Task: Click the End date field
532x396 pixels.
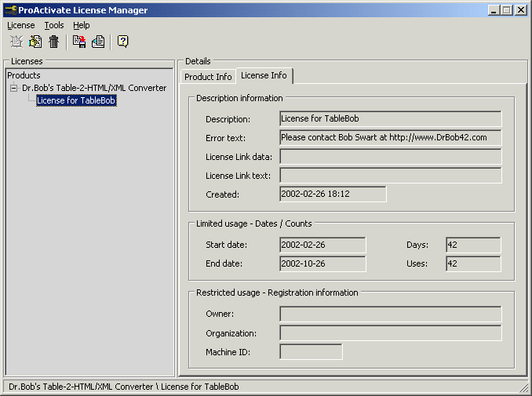Action: (322, 263)
